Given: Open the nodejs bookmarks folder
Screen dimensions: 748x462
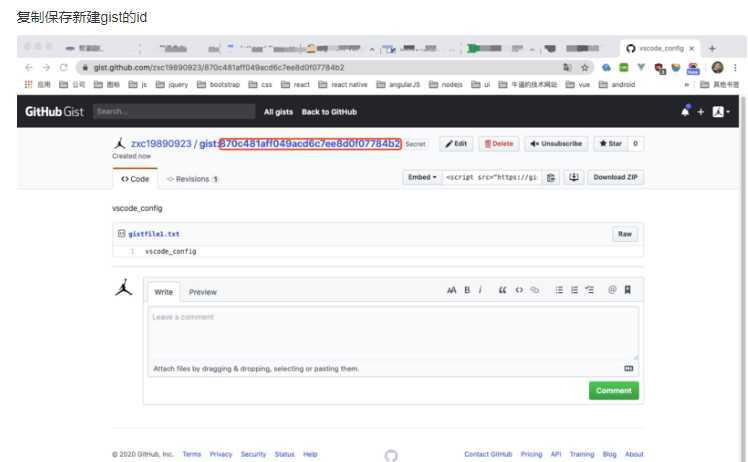Looking at the screenshot, I should [446, 84].
